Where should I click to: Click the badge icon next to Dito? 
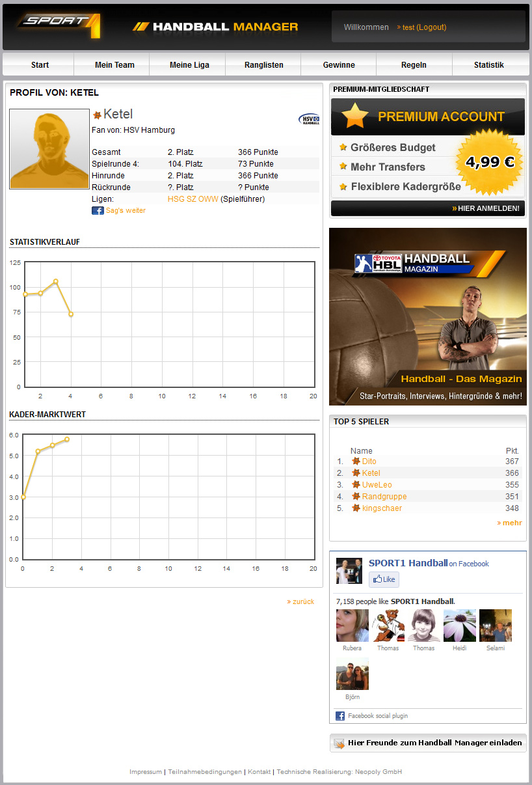pyautogui.click(x=356, y=461)
